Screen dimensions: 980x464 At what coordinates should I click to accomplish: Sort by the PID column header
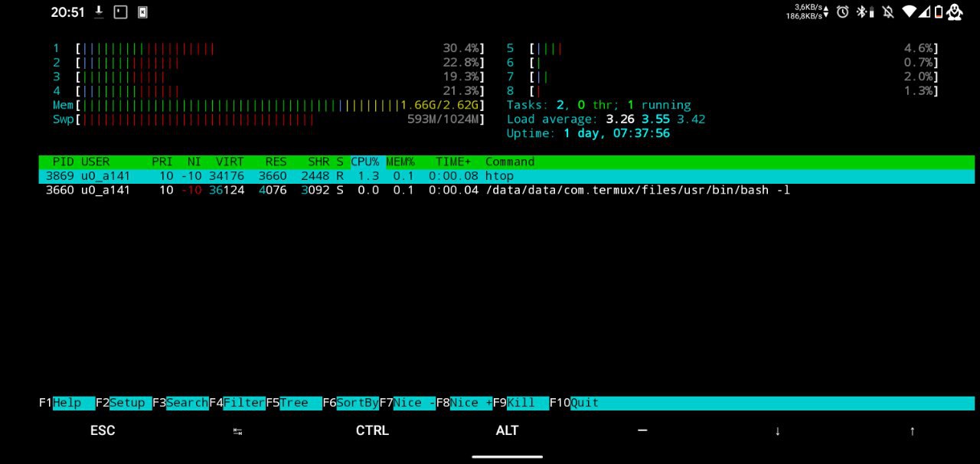[64, 162]
